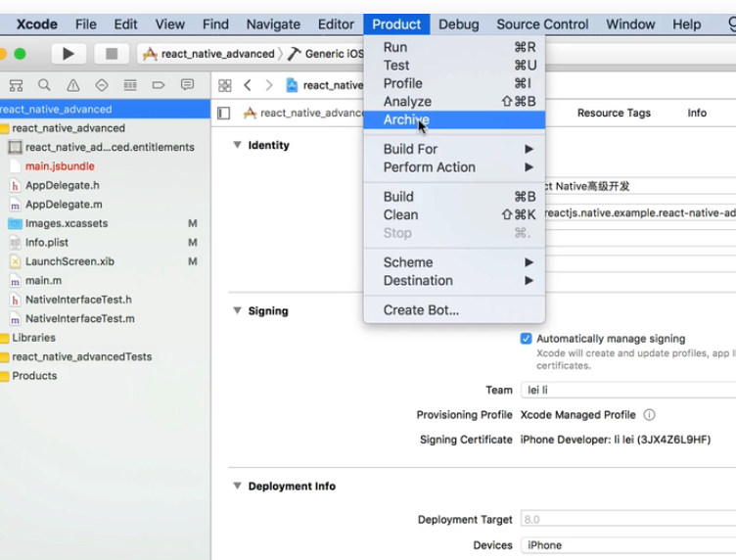Choose Analyze from the Product menu
The width and height of the screenshot is (736, 560).
point(454,102)
